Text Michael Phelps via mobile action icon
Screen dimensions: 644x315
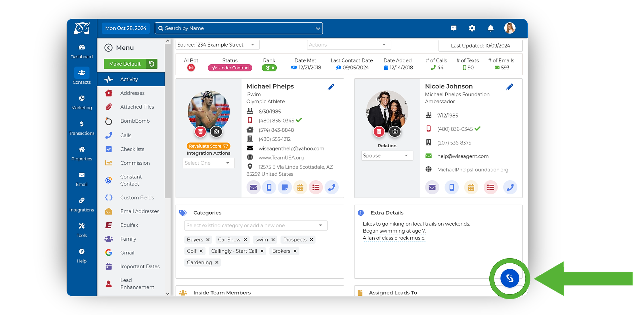coord(269,188)
